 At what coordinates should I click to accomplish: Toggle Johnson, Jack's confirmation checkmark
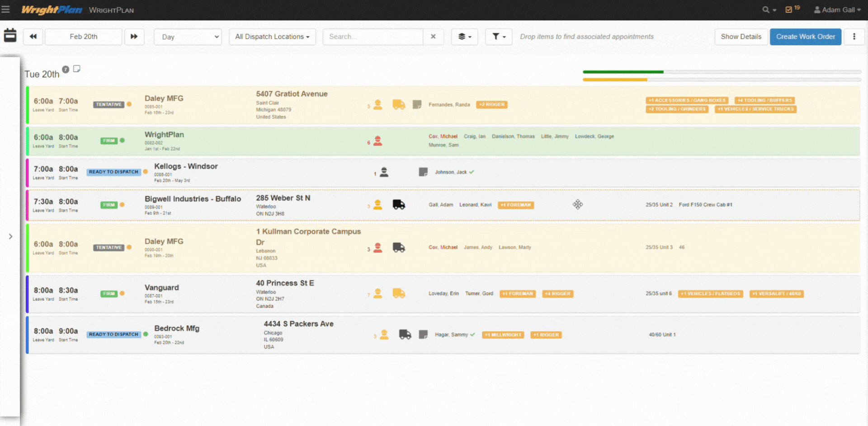471,172
